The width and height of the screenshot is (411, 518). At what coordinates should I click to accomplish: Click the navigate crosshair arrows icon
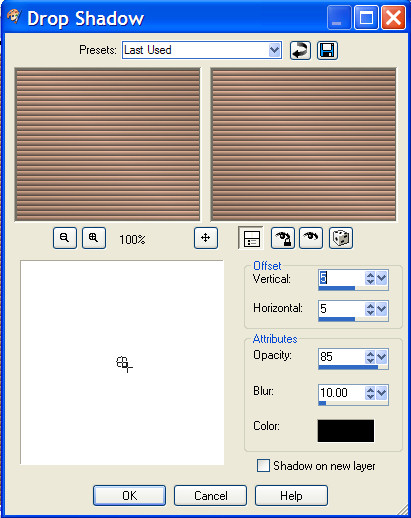[206, 238]
